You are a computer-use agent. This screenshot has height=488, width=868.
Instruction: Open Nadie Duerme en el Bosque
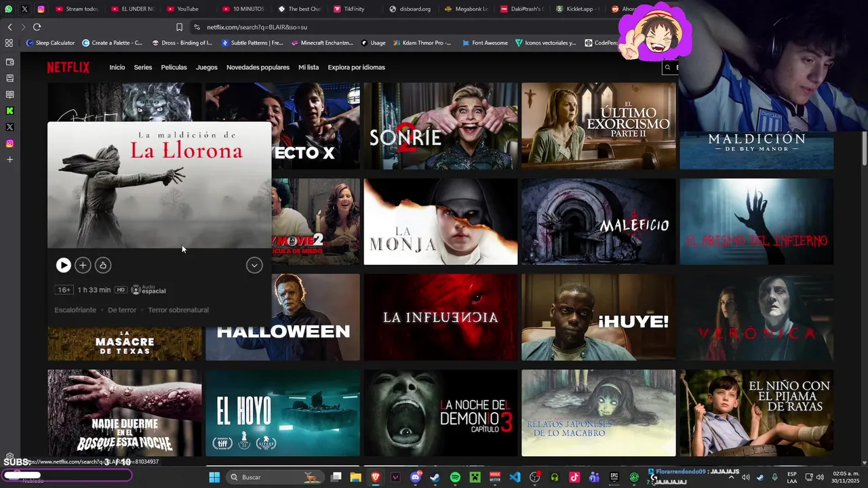125,413
